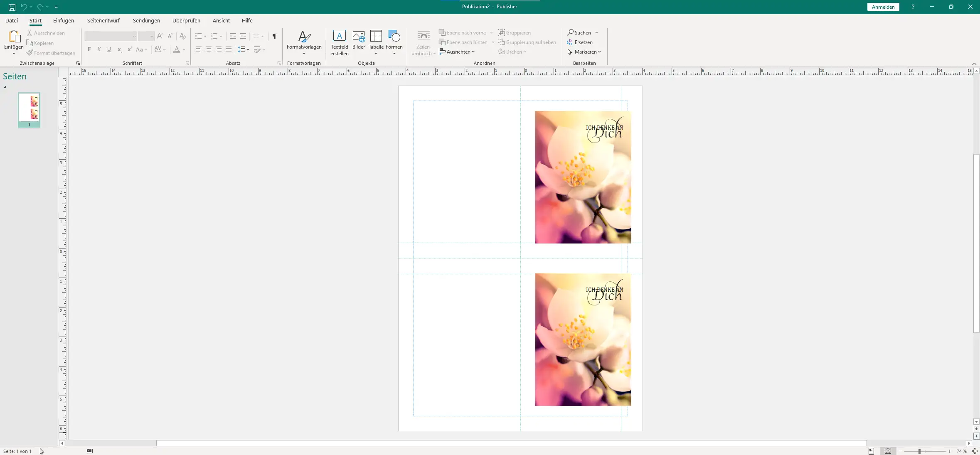Click the zoom slider handle

click(x=919, y=451)
